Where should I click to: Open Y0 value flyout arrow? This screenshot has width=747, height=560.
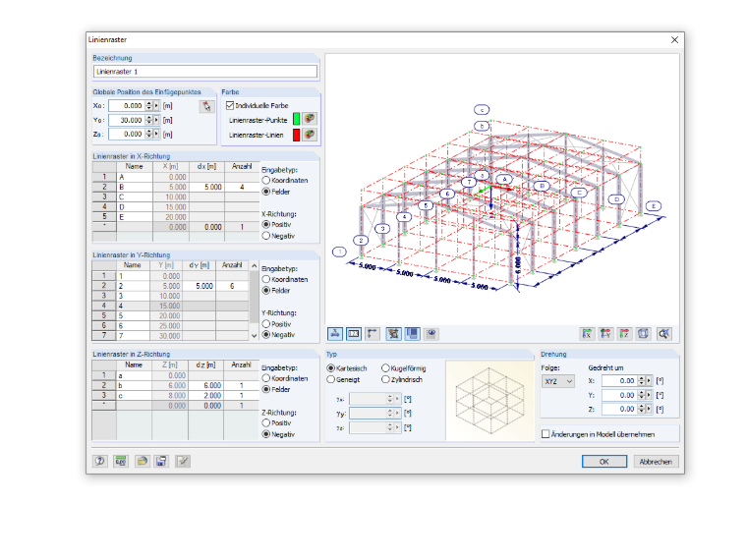pos(156,120)
